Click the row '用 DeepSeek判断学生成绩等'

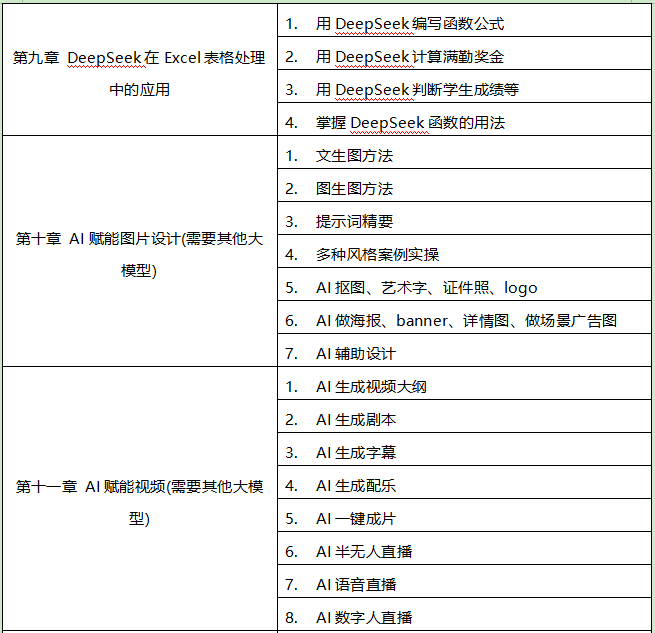[464, 86]
